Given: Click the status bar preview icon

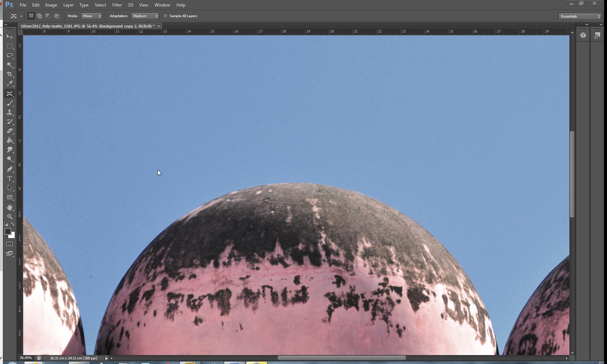Looking at the screenshot, I should click(39, 358).
